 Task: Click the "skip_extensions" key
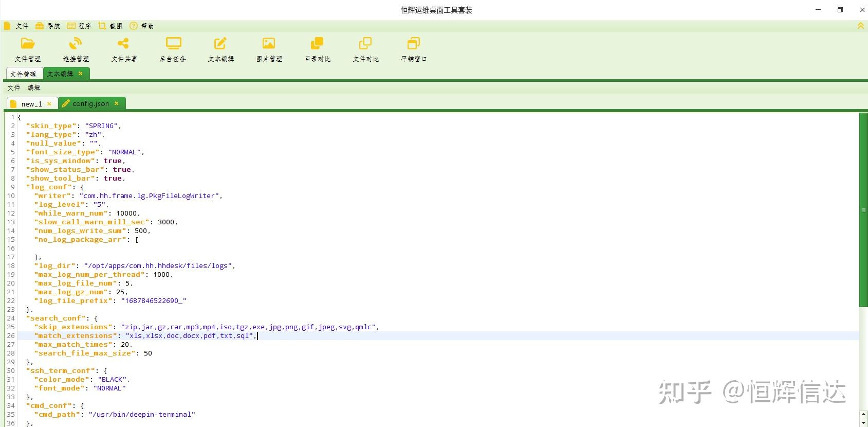point(73,327)
